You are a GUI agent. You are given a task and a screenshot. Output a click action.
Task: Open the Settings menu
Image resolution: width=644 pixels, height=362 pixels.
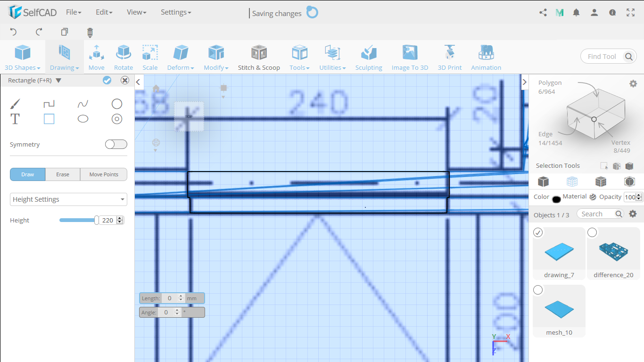tap(176, 12)
